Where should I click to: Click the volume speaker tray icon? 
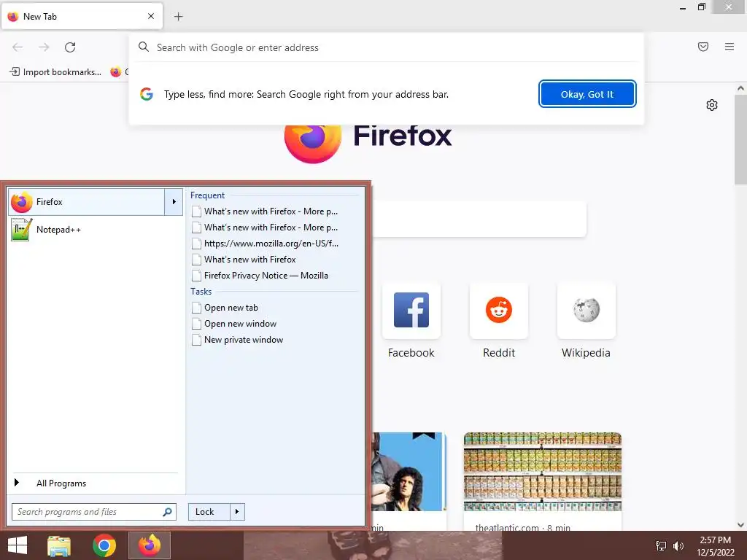click(678, 546)
